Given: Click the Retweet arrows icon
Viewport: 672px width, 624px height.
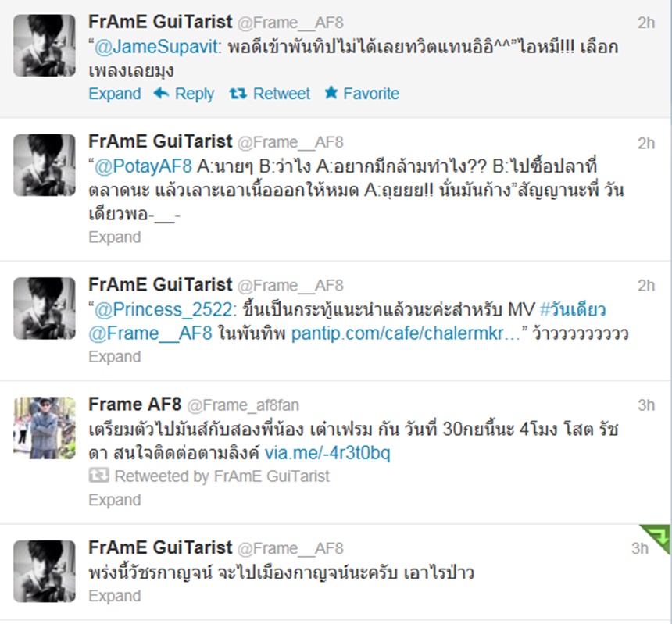Looking at the screenshot, I should pyautogui.click(x=238, y=93).
